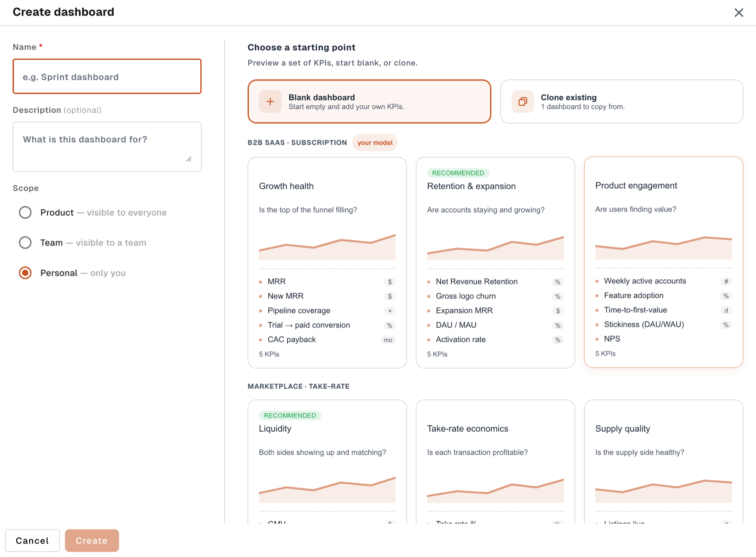Image resolution: width=756 pixels, height=557 pixels.
Task: Click the Pipeline coverage KPI
Action: tap(327, 310)
